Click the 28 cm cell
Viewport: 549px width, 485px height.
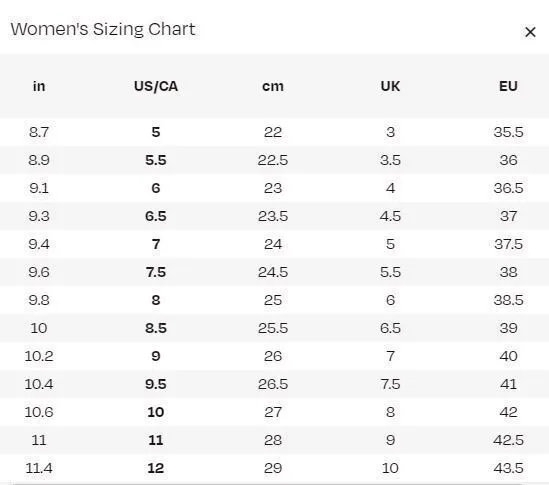point(273,440)
